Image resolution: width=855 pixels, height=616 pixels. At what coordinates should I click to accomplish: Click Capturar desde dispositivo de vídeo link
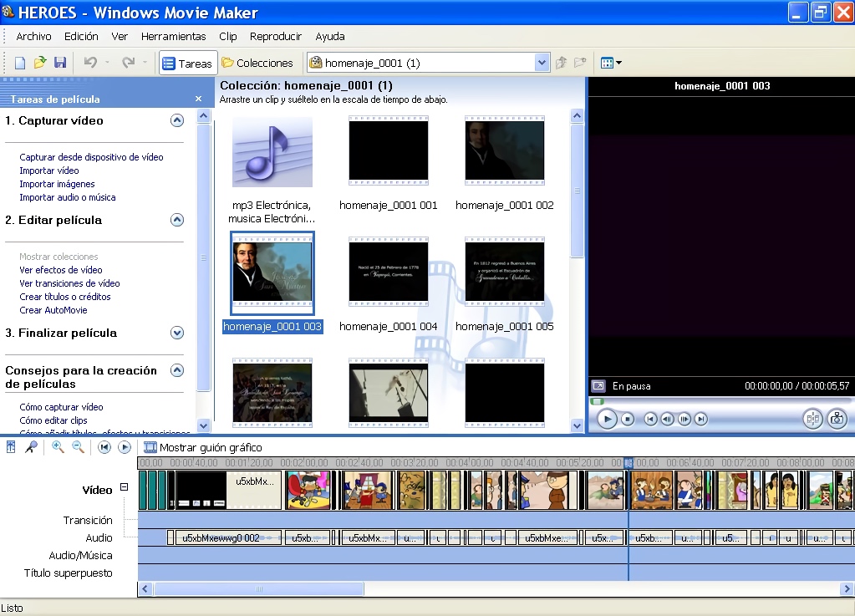click(91, 157)
